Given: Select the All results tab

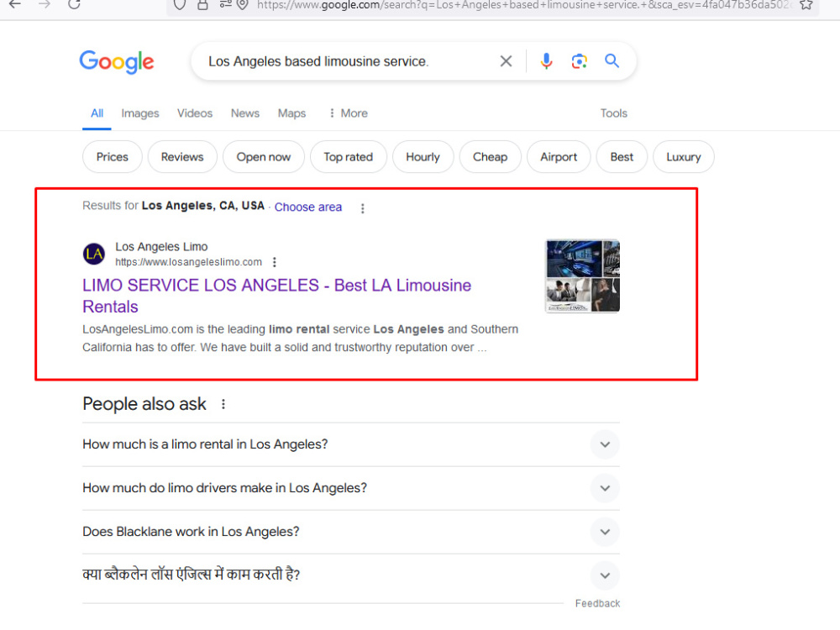Looking at the screenshot, I should [x=97, y=113].
